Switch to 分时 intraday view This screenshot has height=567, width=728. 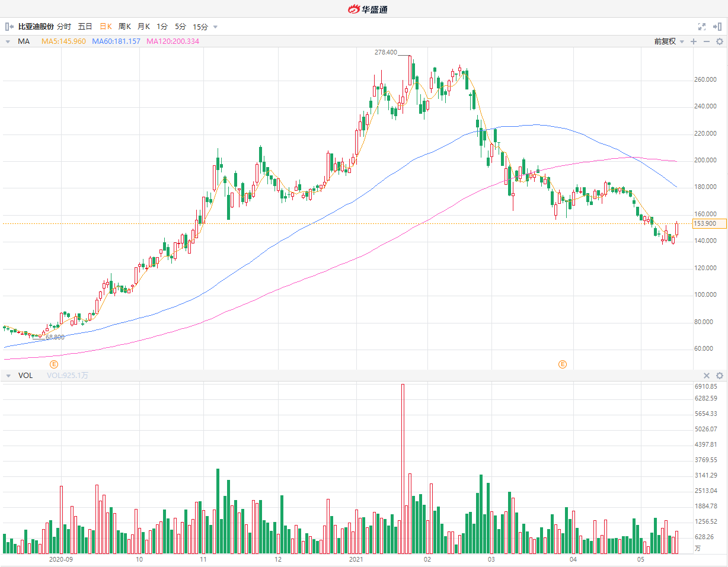coord(64,27)
